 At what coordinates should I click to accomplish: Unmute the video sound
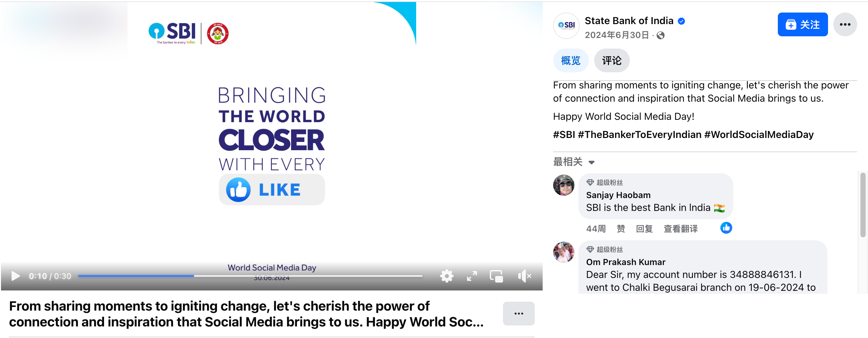pos(524,276)
